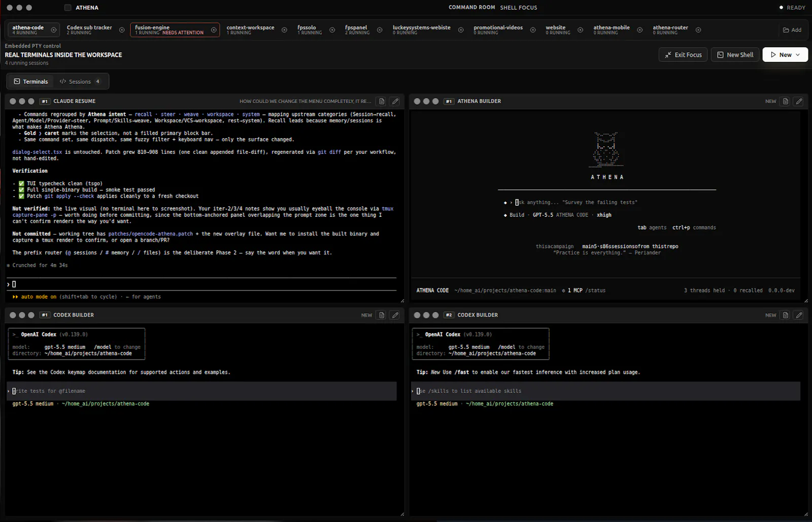This screenshot has height=522, width=812.
Task: Close the luckeysystems-webiste workspace tab
Action: (461, 30)
